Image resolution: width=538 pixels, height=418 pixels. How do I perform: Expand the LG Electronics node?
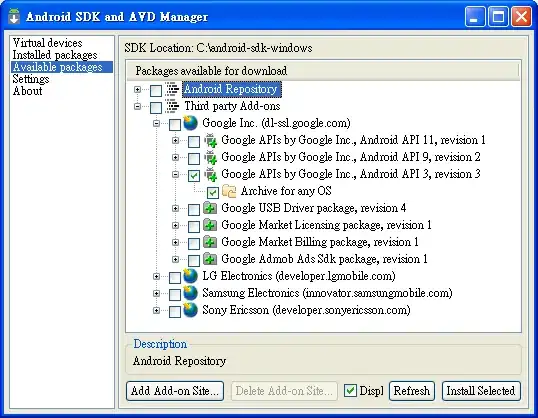point(156,276)
